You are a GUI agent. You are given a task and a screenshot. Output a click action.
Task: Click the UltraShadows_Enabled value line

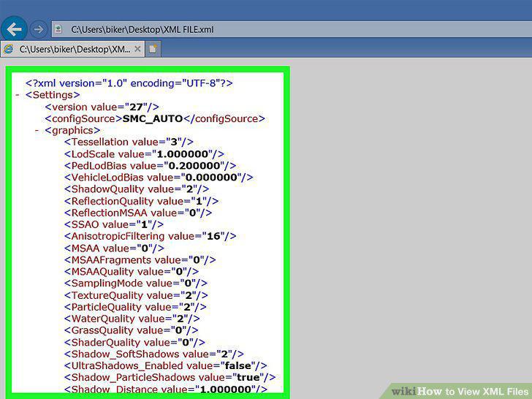click(x=165, y=365)
